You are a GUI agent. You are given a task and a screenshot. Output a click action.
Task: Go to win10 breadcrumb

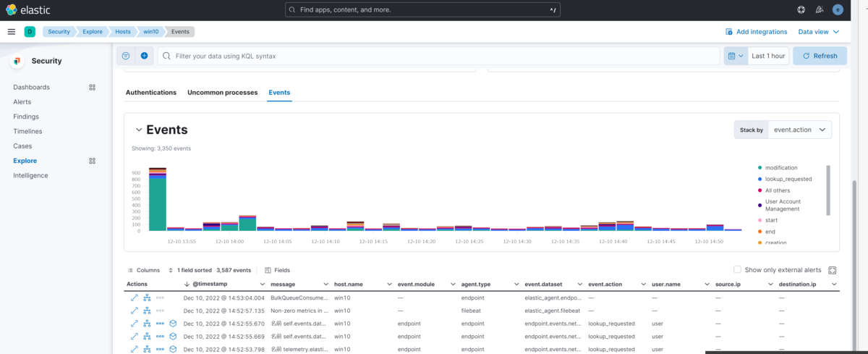click(x=151, y=32)
